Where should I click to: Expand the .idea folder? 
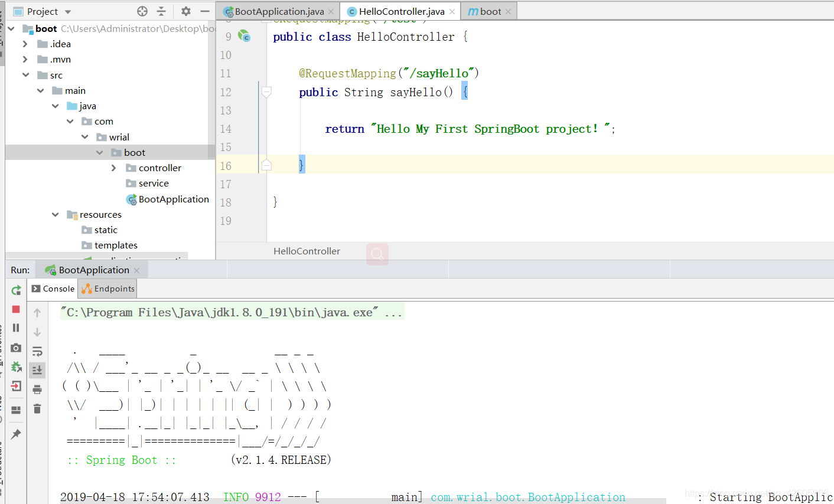[x=25, y=44]
